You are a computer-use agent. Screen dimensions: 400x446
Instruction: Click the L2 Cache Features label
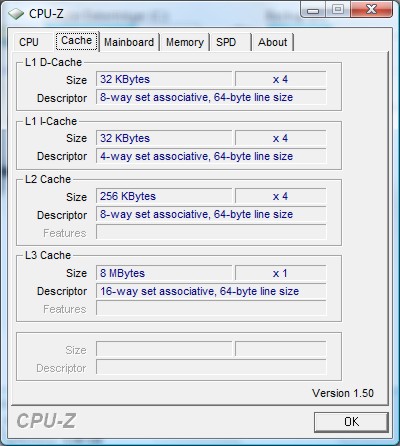[65, 233]
